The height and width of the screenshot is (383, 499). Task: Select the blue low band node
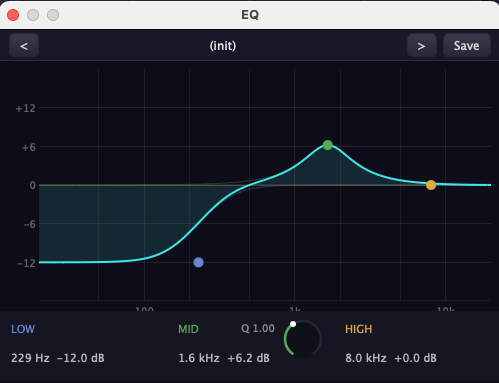[199, 262]
